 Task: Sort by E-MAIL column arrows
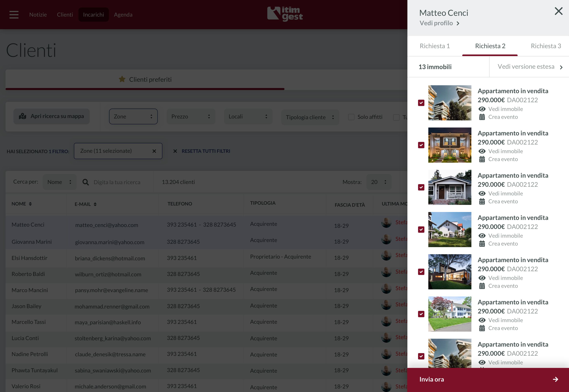(x=95, y=204)
